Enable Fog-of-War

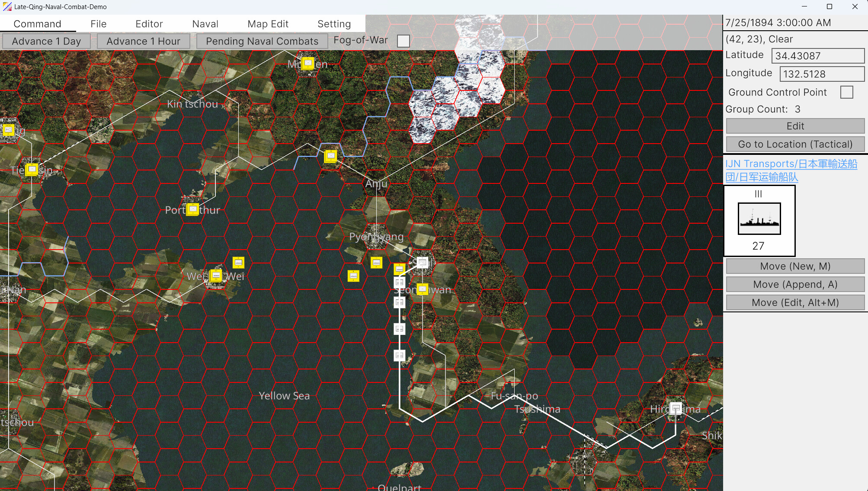click(x=404, y=40)
